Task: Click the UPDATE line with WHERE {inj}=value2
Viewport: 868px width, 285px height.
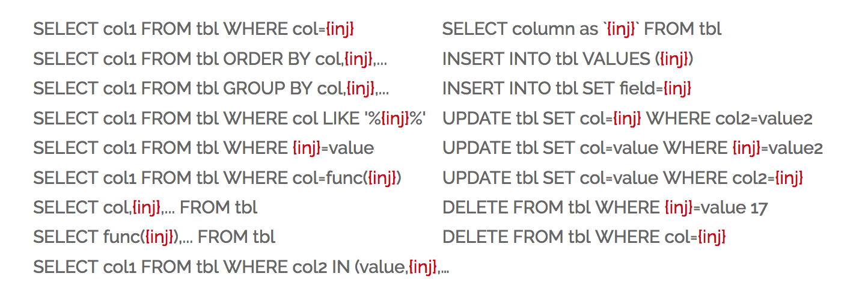Action: tap(632, 148)
